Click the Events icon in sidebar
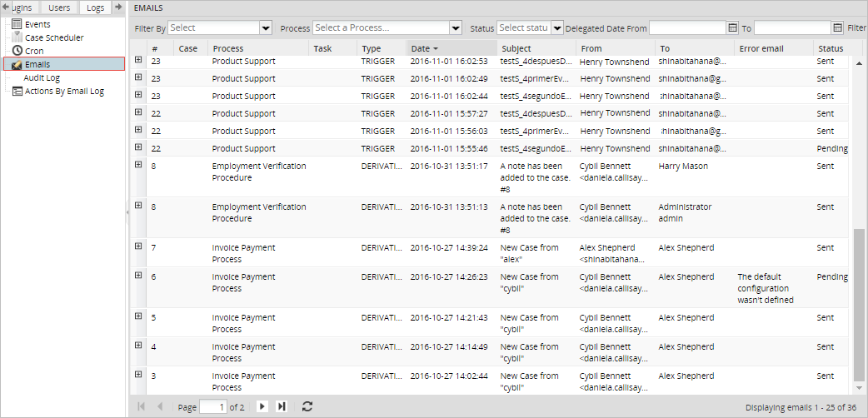 click(x=17, y=24)
